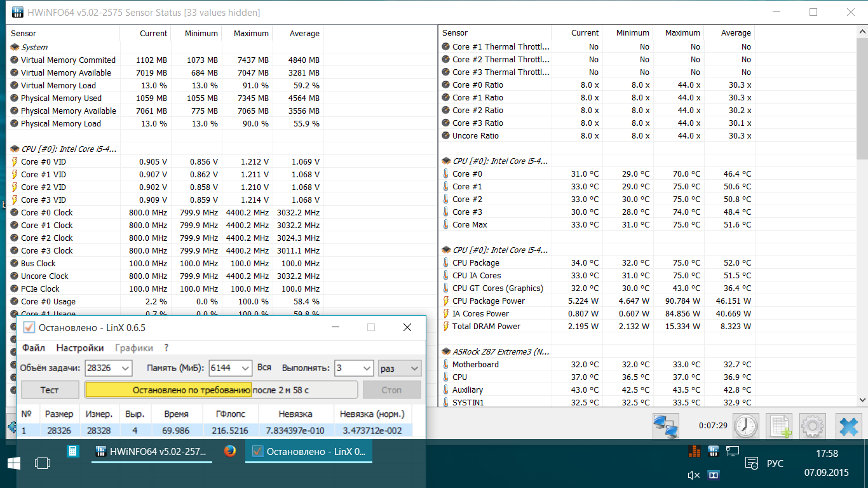The width and height of the screenshot is (868, 488).
Task: Open the Windows Start menu
Action: click(x=13, y=463)
